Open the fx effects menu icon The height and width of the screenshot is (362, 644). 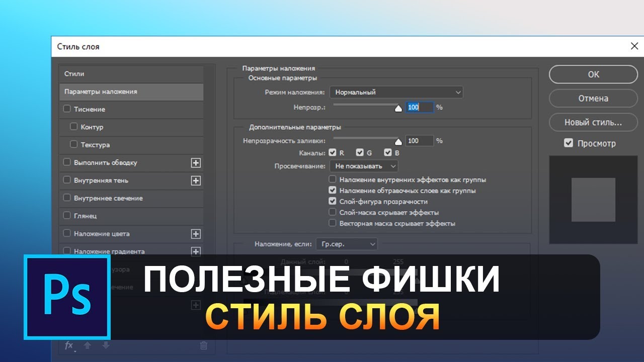(69, 345)
